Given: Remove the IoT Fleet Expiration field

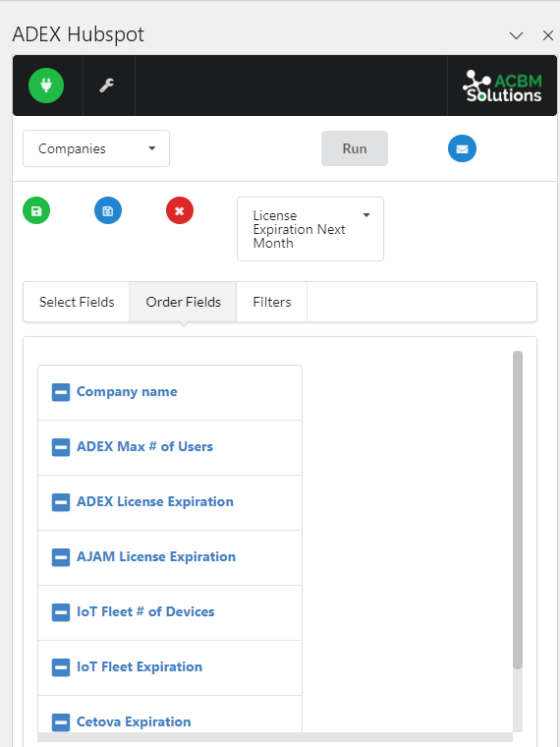Looking at the screenshot, I should tap(61, 667).
